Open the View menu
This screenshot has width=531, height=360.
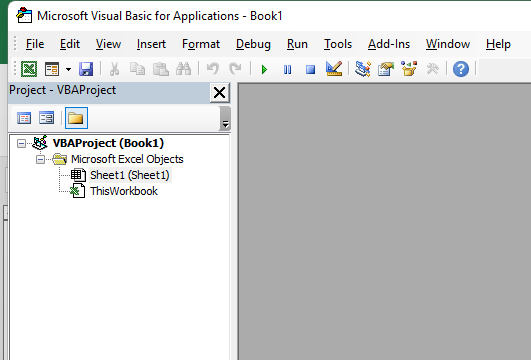(108, 44)
